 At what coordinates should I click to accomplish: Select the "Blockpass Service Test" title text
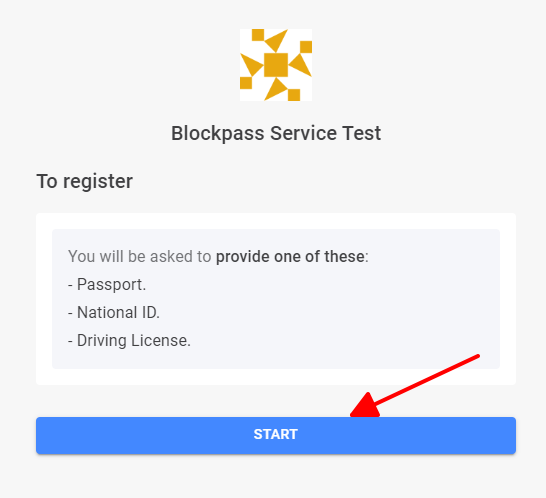point(276,133)
